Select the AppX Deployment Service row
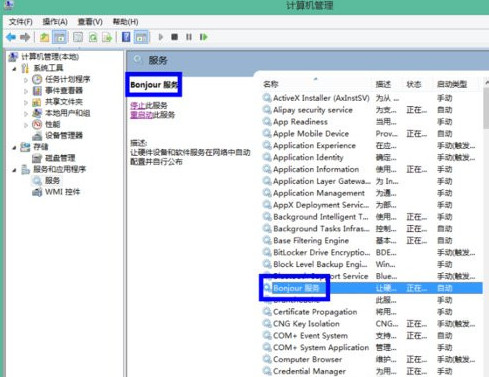Viewport: 489px width, 377px height. coord(372,205)
